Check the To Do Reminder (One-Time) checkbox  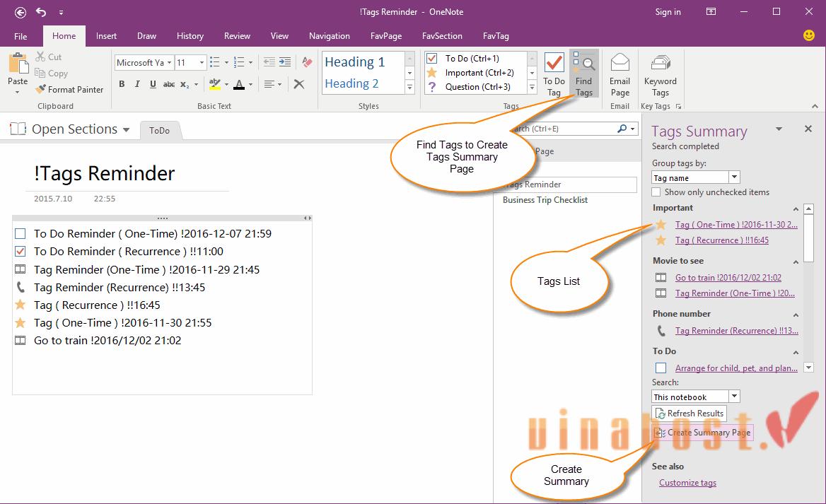20,233
